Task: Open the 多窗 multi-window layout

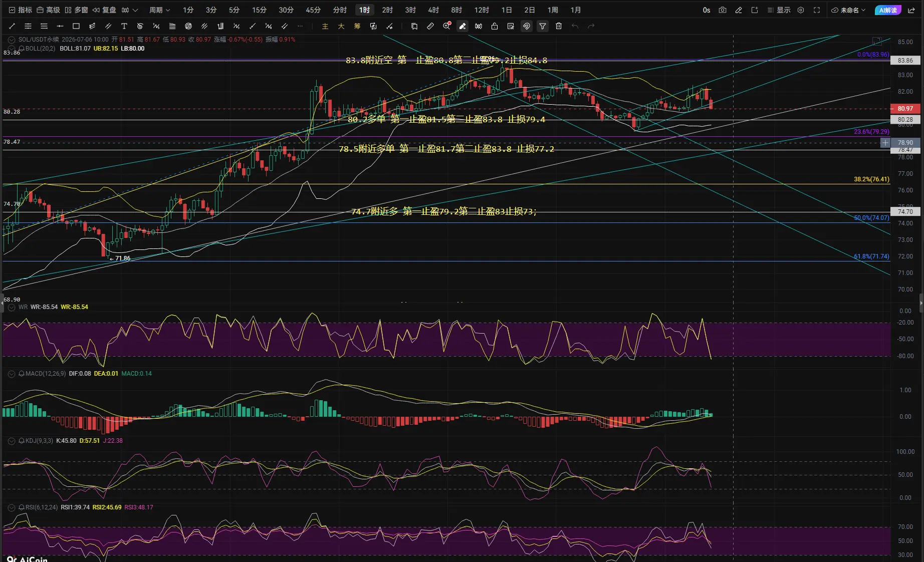Action: click(x=77, y=10)
